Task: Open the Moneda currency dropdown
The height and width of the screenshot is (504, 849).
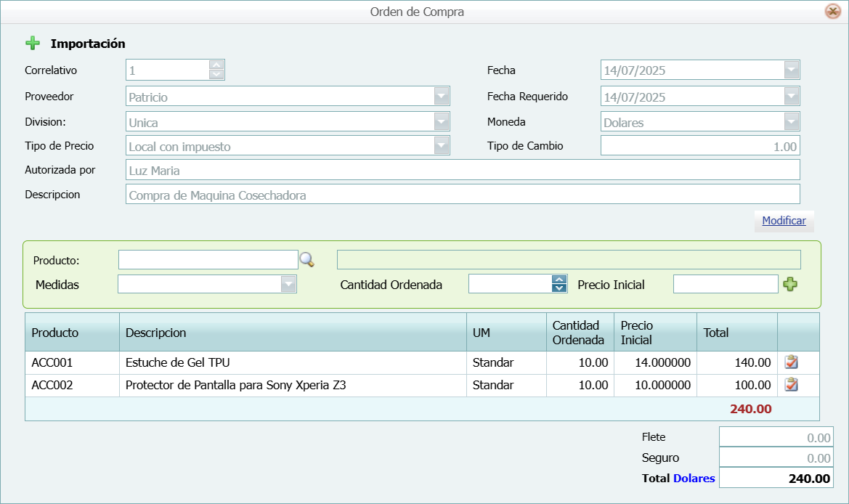Action: coord(791,122)
